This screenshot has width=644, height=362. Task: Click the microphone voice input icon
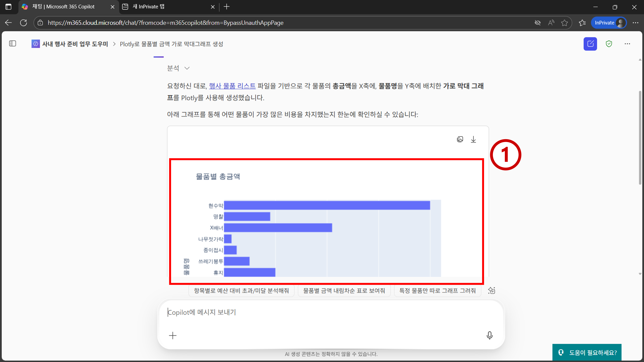coord(489,335)
